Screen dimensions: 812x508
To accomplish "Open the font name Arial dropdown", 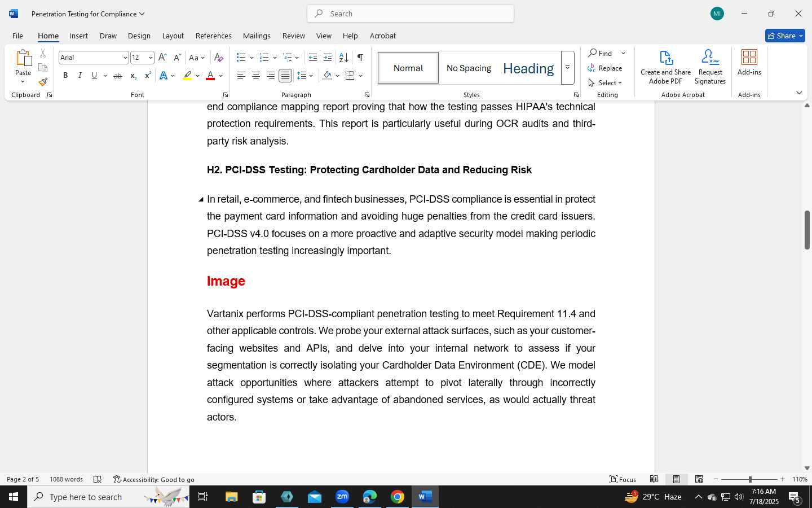I will click(x=125, y=58).
